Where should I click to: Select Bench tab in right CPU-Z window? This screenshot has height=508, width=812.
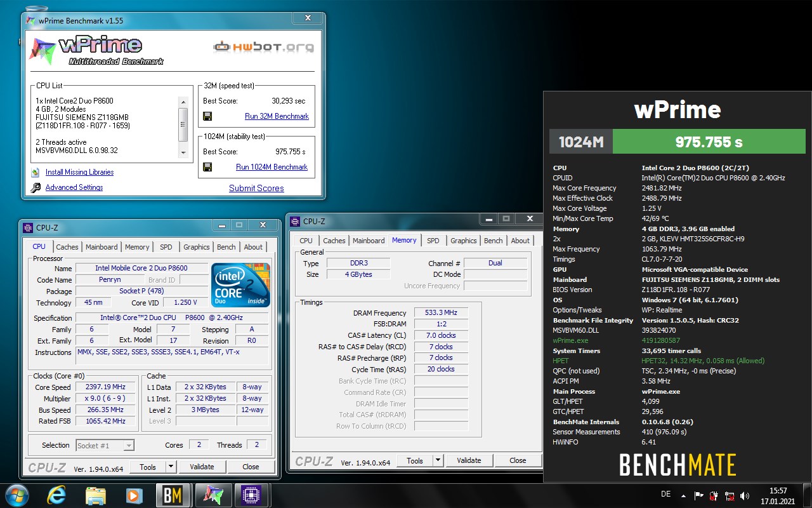pyautogui.click(x=494, y=241)
